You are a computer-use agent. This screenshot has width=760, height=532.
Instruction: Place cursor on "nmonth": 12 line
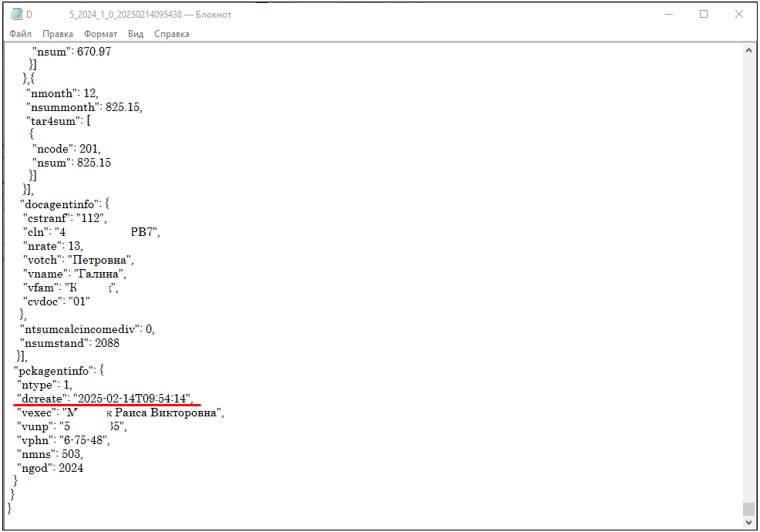click(62, 93)
